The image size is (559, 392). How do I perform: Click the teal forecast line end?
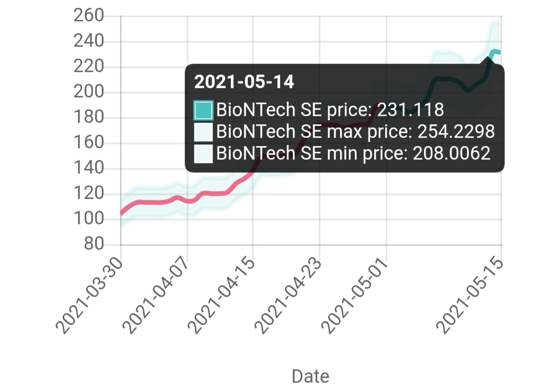coord(498,51)
